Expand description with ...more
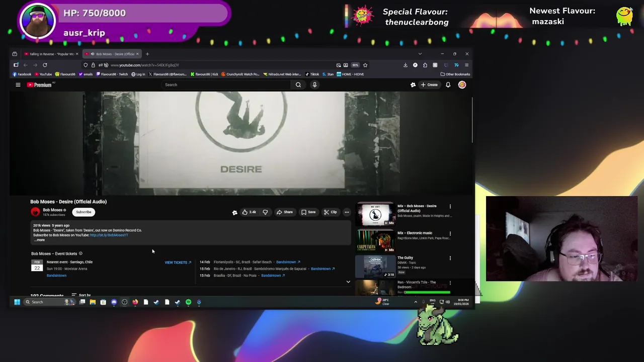This screenshot has height=362, width=644. pos(39,240)
